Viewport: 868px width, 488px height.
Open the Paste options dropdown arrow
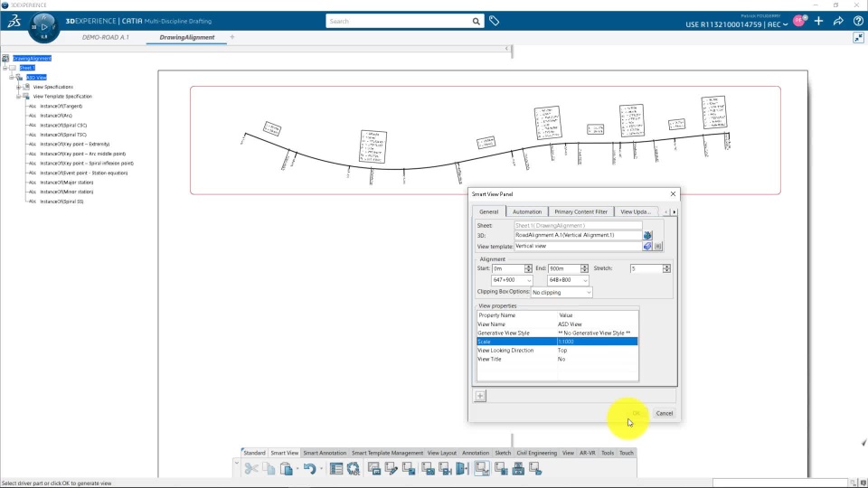click(x=297, y=469)
